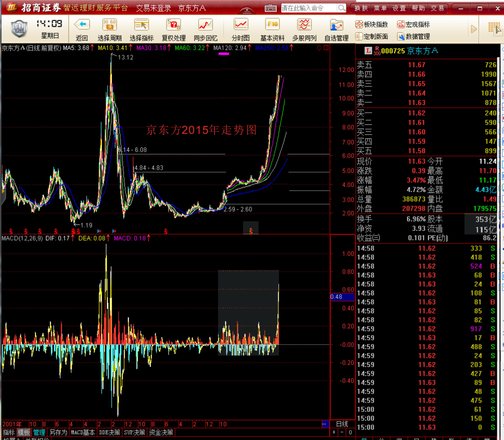This screenshot has width=504, height=440.
Task: Click the first blue double-arrow marker
Action: [x=99, y=231]
